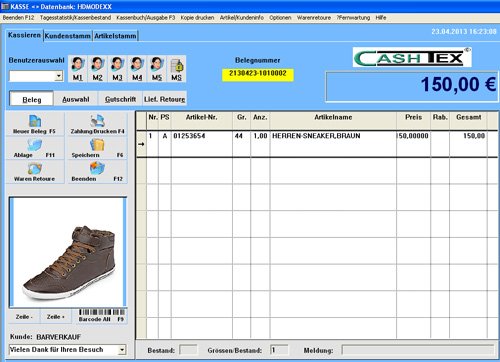Image resolution: width=500 pixels, height=362 pixels.
Task: Click the 150,00 € total display
Action: pos(412,86)
